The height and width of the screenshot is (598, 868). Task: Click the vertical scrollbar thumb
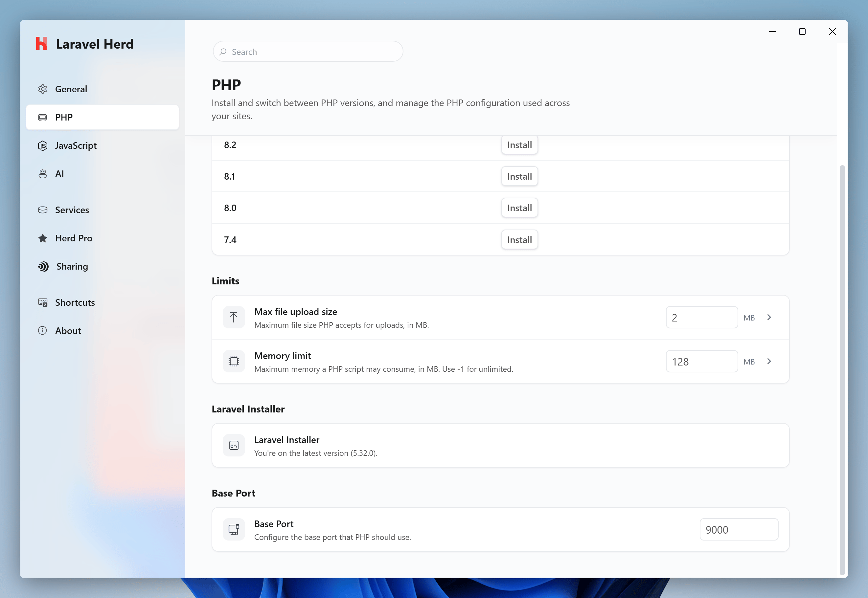(x=842, y=370)
